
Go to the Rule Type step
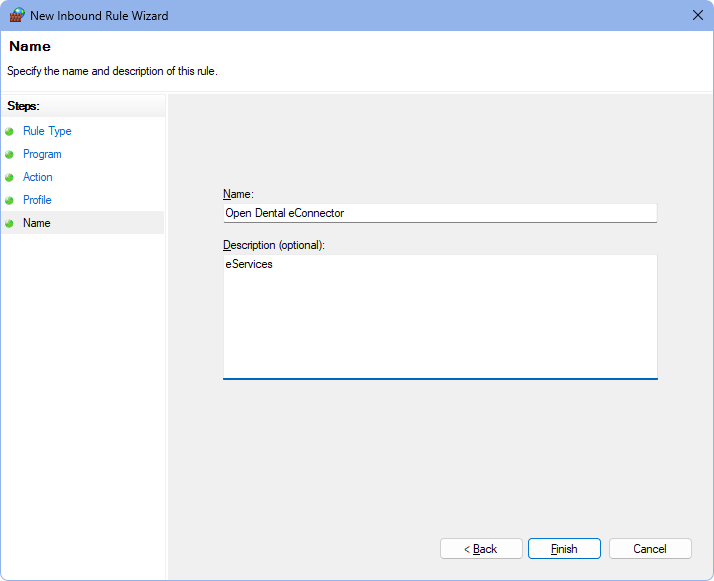[47, 131]
